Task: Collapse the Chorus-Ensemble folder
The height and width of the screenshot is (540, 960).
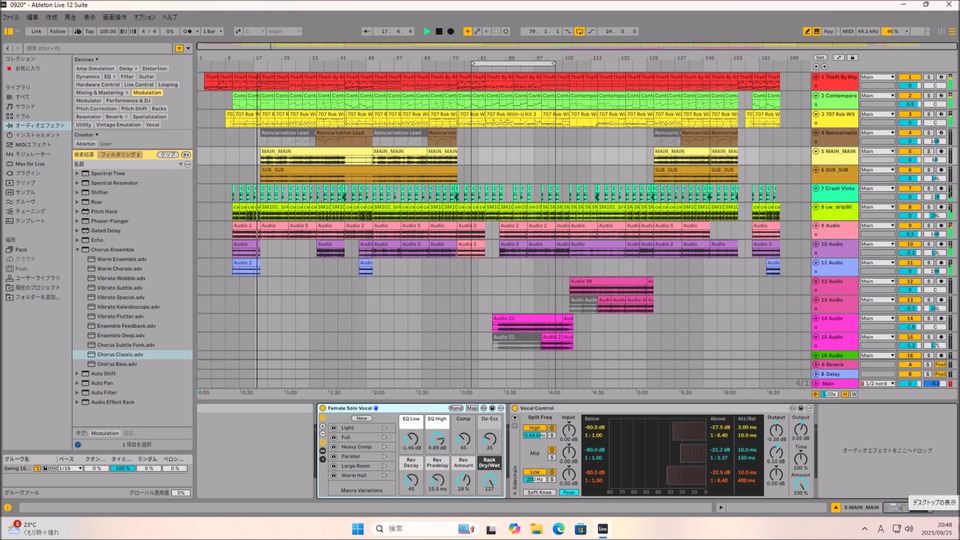Action: click(78, 249)
